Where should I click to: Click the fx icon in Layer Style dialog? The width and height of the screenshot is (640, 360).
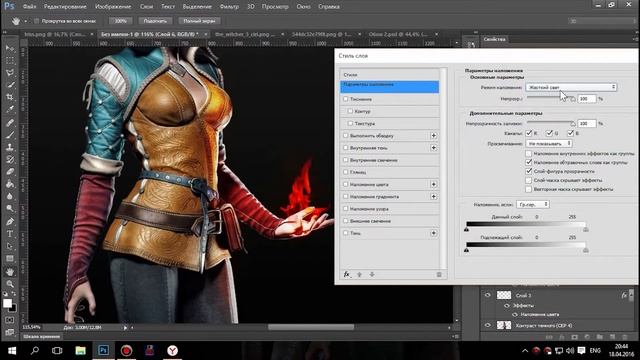coord(347,274)
